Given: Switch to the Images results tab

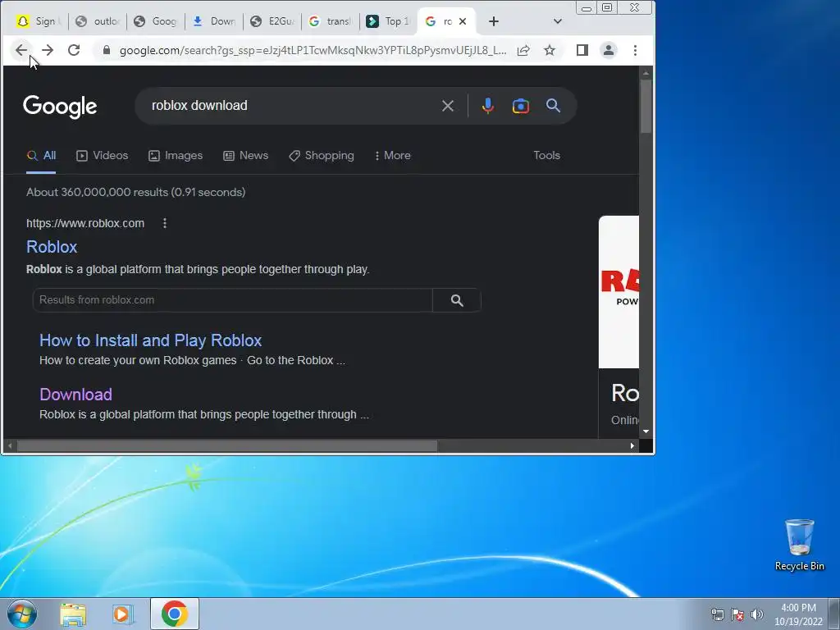Looking at the screenshot, I should tap(176, 155).
